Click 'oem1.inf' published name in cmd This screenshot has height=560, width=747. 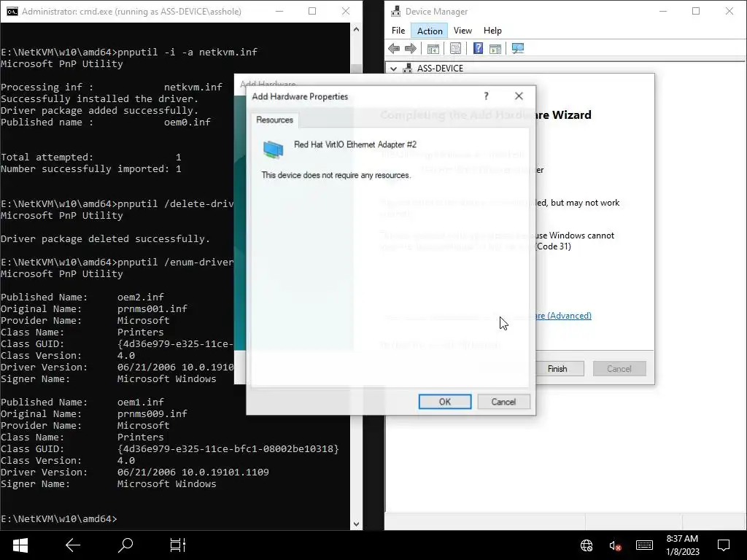(141, 402)
